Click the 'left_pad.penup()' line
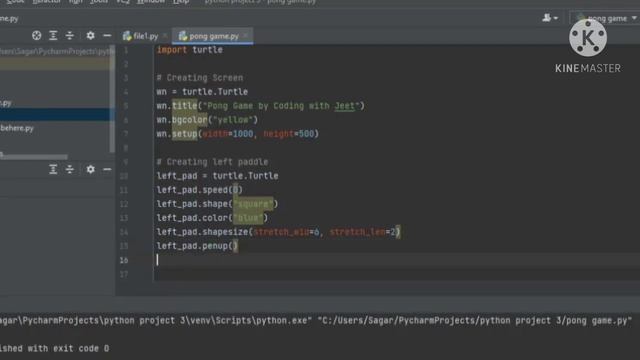 197,246
